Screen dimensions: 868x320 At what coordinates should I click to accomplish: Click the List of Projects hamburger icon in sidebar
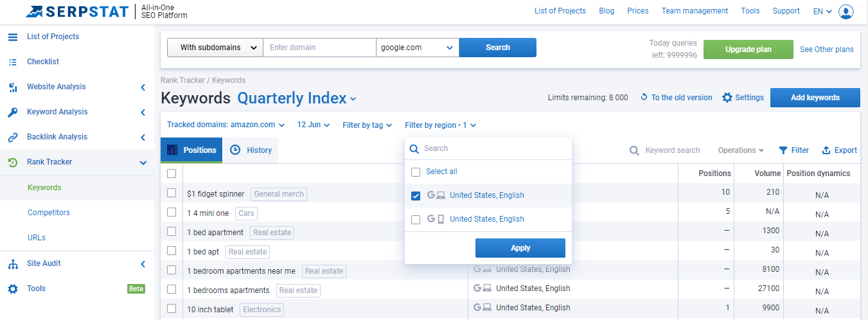click(x=13, y=37)
